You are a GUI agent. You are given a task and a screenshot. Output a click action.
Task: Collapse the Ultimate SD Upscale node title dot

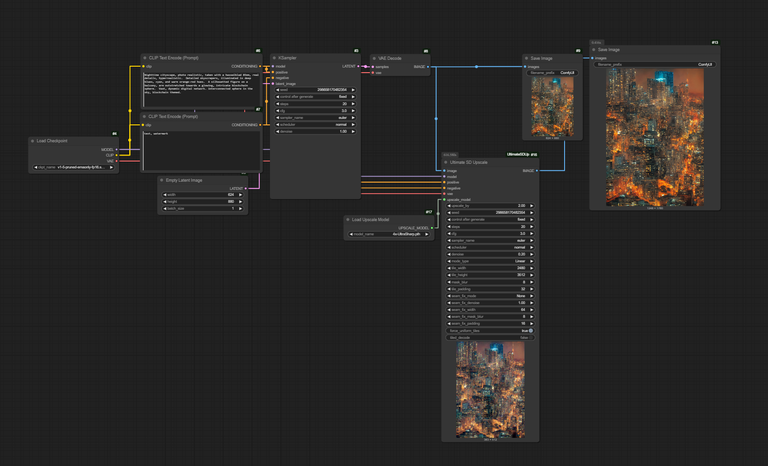tap(446, 162)
